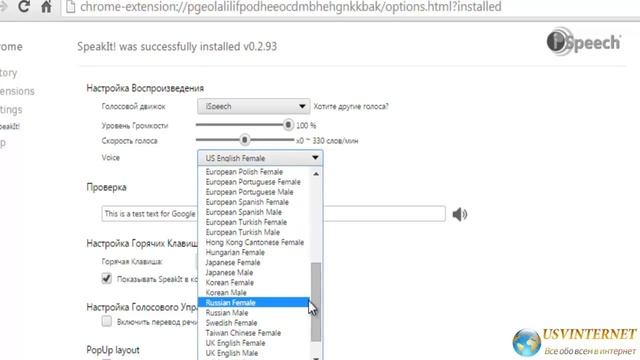
Task: Reload the page with the refresh icon
Action: point(24,7)
